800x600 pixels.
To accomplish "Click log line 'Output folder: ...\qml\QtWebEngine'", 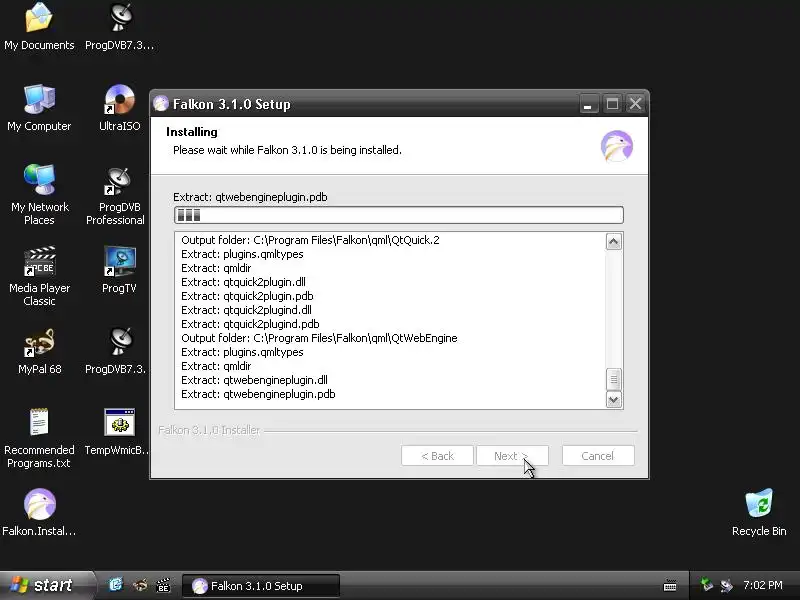I will click(x=319, y=338).
